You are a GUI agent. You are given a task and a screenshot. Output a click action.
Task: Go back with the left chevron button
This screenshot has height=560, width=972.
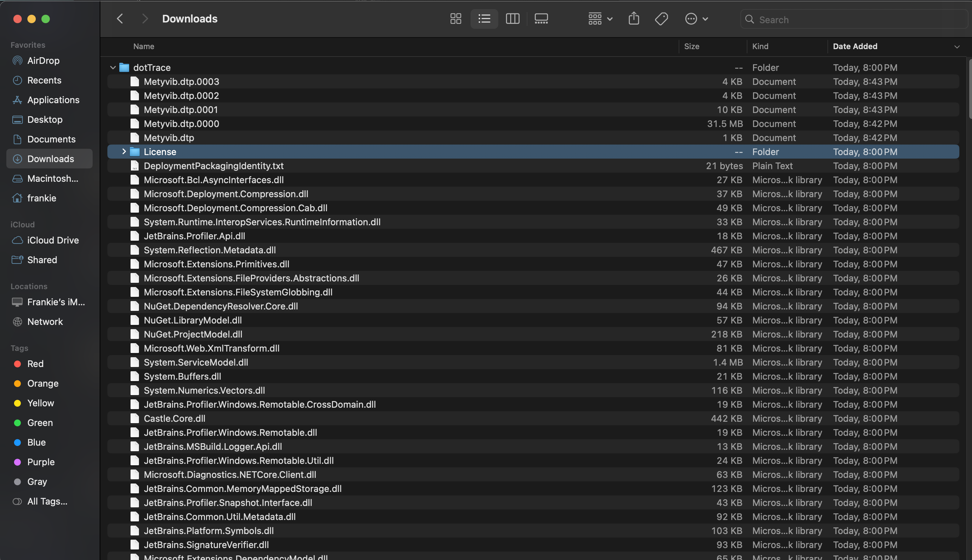click(x=120, y=19)
